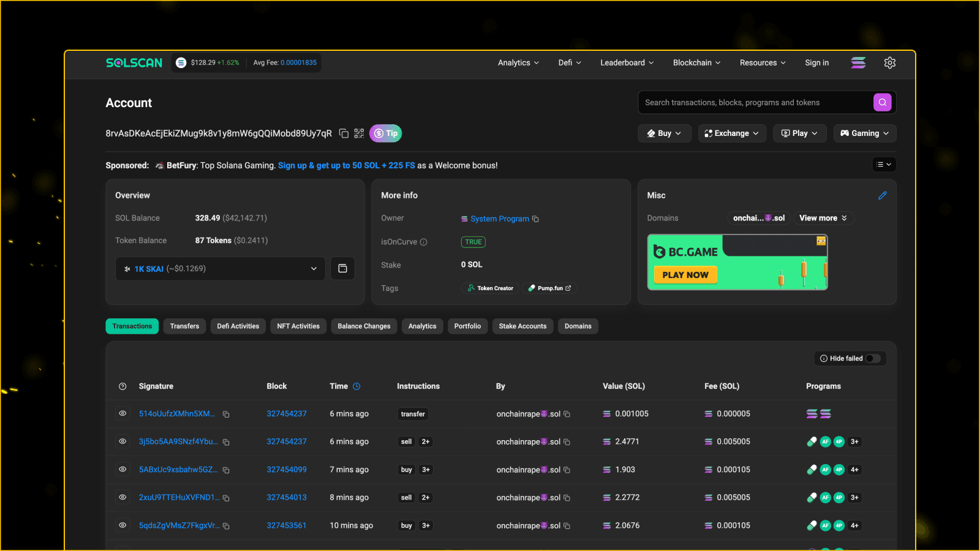Open the Blockchain nav dropdown

pyautogui.click(x=696, y=62)
